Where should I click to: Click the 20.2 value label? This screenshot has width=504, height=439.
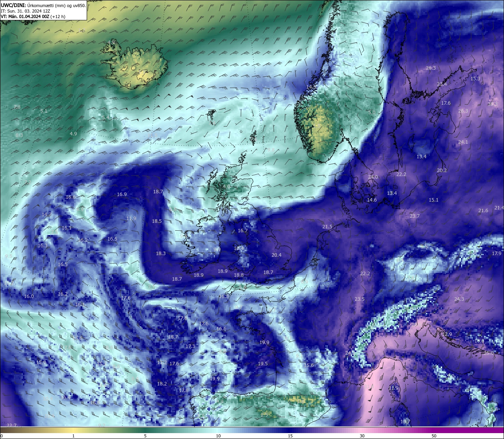click(442, 170)
